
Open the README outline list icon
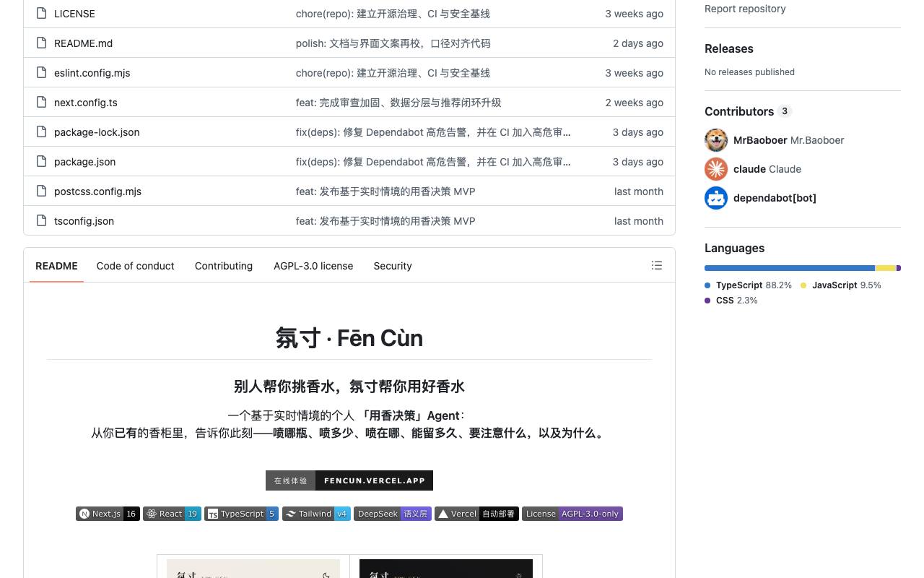657,265
